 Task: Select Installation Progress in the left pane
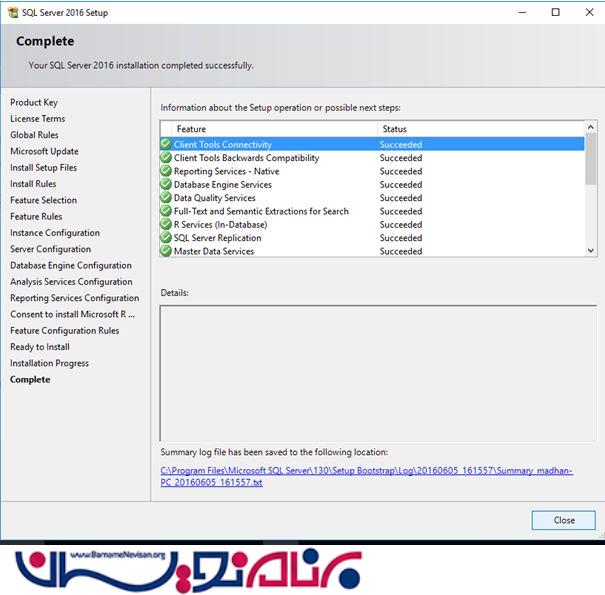click(x=49, y=363)
